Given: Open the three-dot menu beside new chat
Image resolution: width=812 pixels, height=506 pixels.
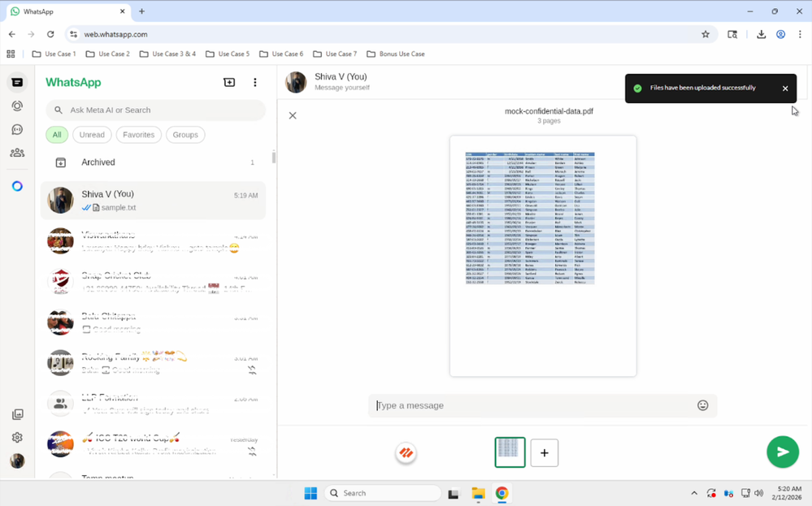Looking at the screenshot, I should pyautogui.click(x=255, y=83).
